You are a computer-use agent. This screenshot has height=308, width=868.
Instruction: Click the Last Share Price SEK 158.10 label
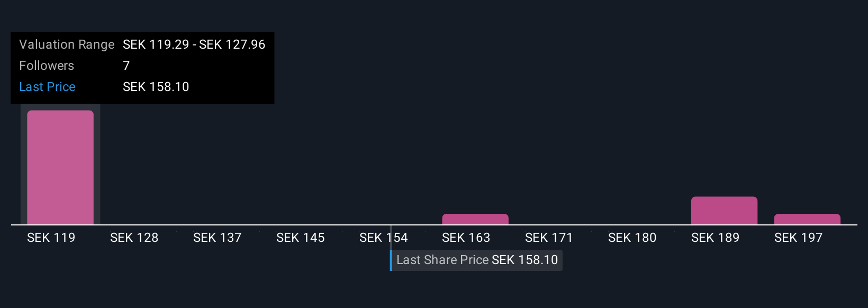click(x=477, y=260)
